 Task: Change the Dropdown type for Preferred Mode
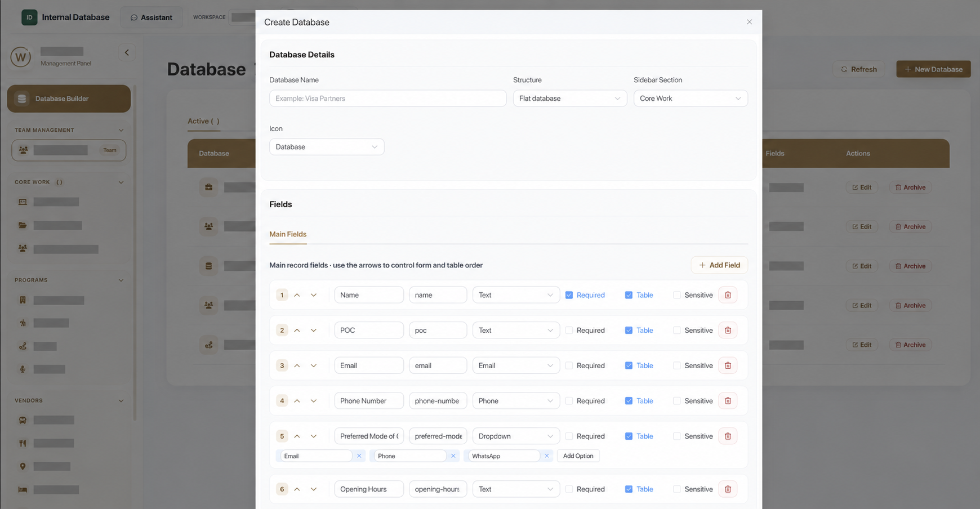click(x=516, y=436)
